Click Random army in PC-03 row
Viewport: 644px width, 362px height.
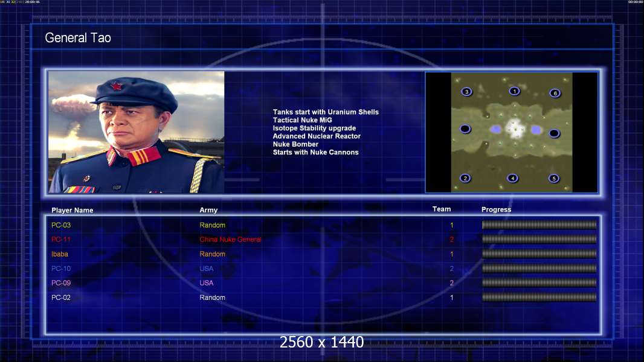(x=212, y=225)
